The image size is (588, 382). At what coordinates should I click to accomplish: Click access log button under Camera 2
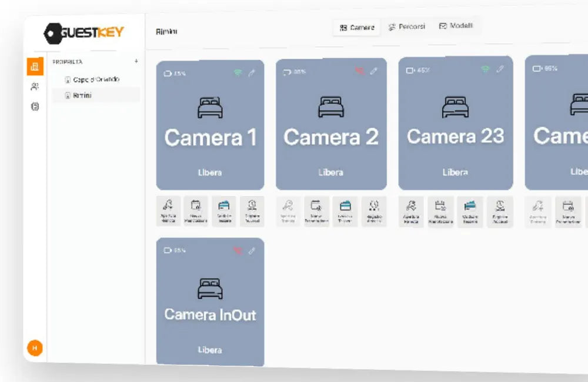pos(374,211)
